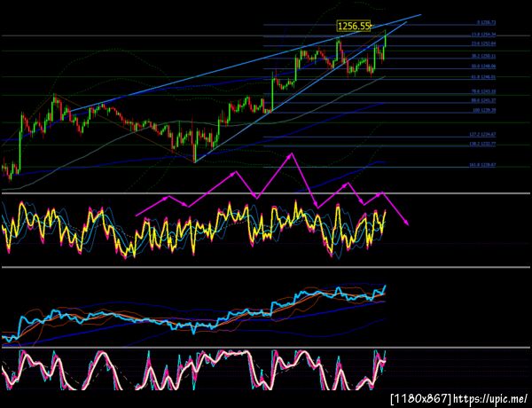Click the yellow 1256.55 price label

point(354,26)
